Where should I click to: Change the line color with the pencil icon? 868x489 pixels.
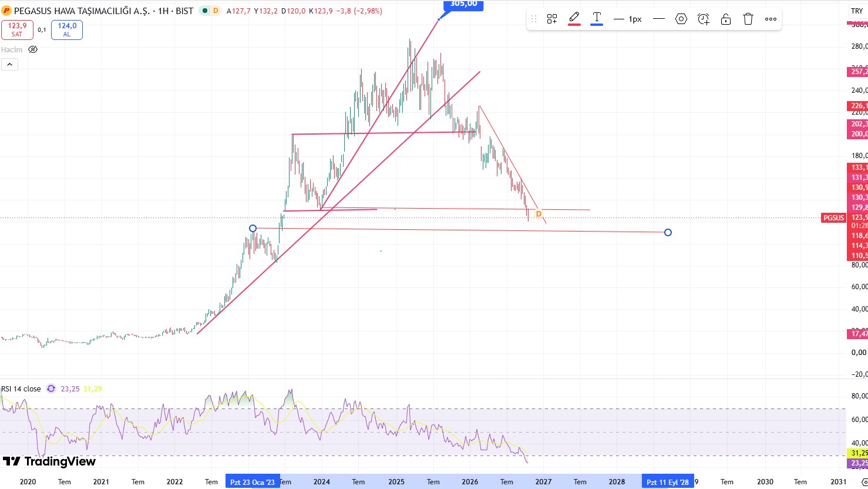[574, 18]
